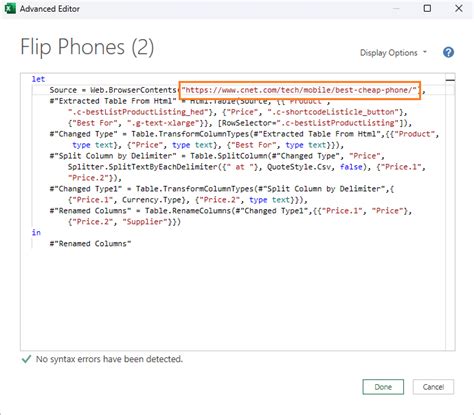This screenshot has width=474, height=415.
Task: Click the "Supplier" string in the code
Action: tap(145, 222)
